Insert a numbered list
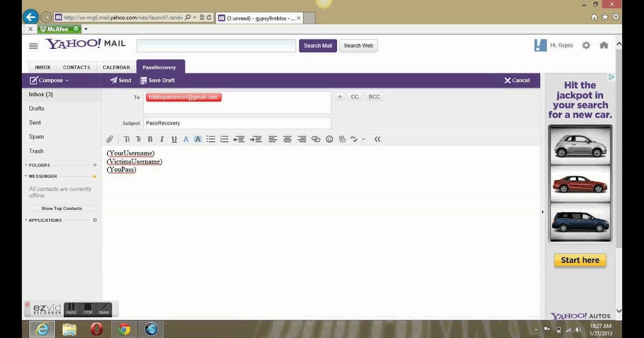644x338 pixels. [x=224, y=139]
